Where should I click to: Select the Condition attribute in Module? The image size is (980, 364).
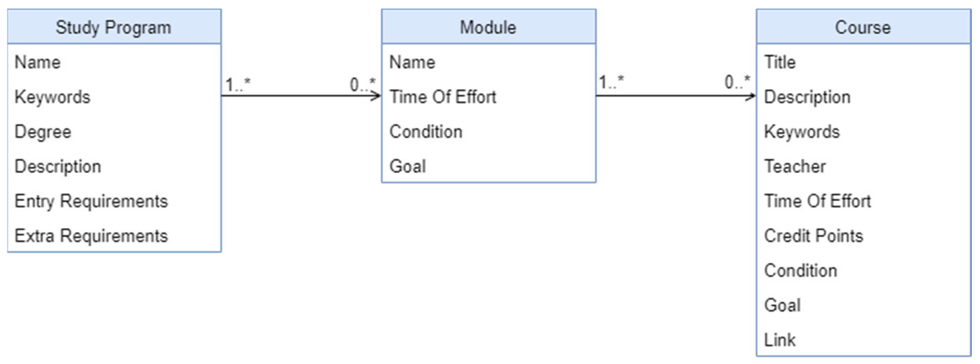pos(426,132)
